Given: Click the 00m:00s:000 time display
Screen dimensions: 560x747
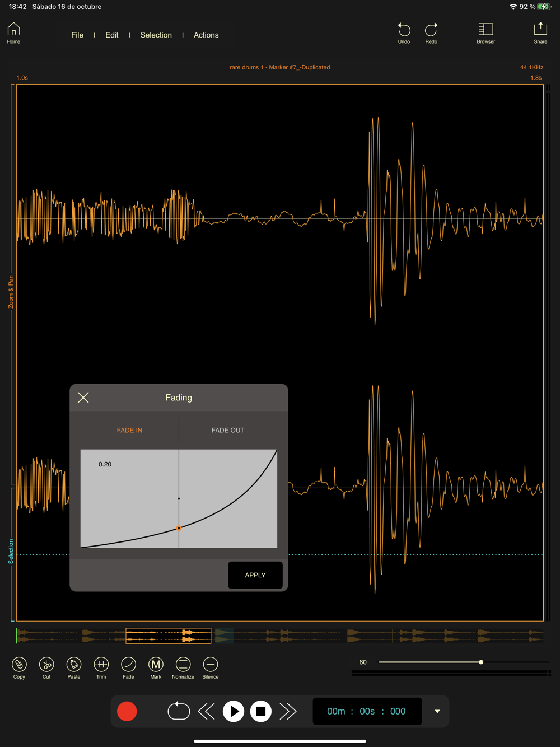Looking at the screenshot, I should coord(367,711).
